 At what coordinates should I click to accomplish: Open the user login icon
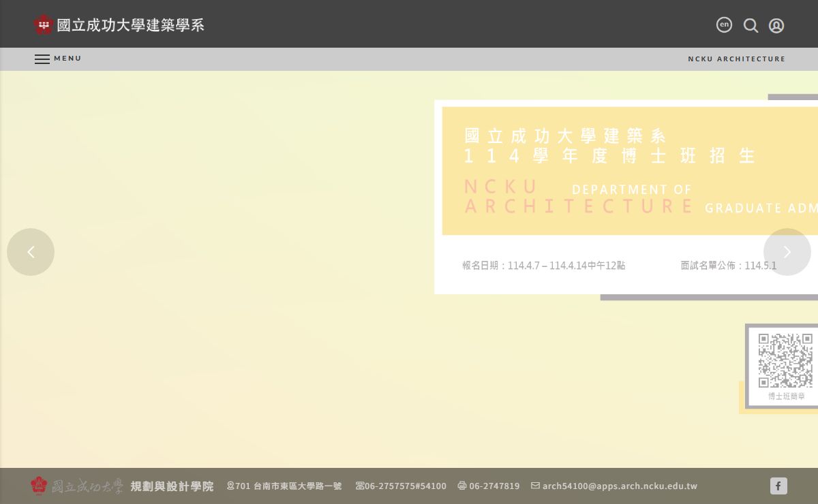[x=776, y=25]
